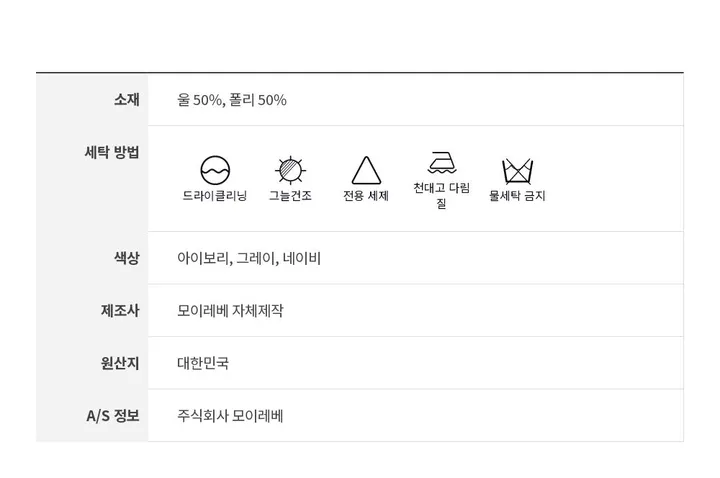Click the triangle special detergent icon
720x478 pixels.
pos(366,168)
